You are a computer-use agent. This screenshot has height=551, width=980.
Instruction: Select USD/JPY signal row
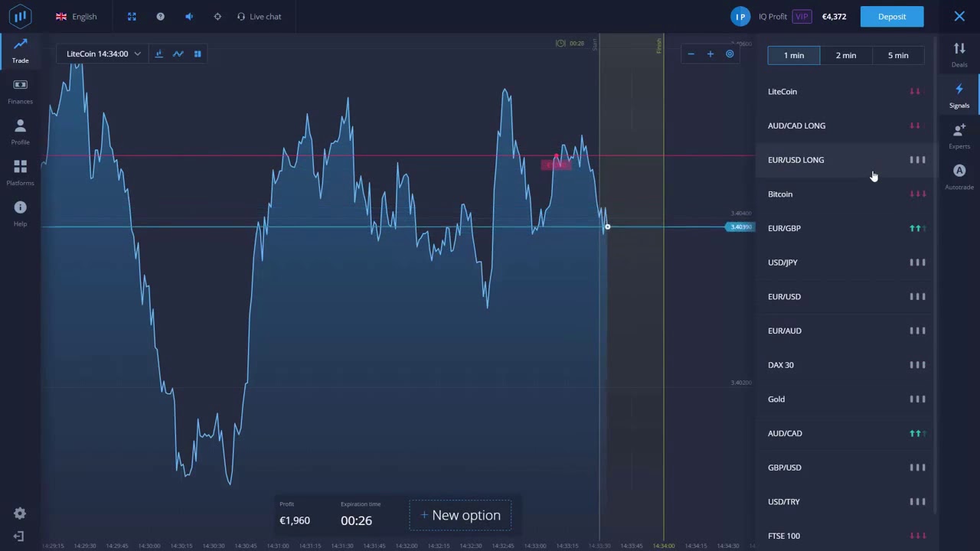pos(847,262)
